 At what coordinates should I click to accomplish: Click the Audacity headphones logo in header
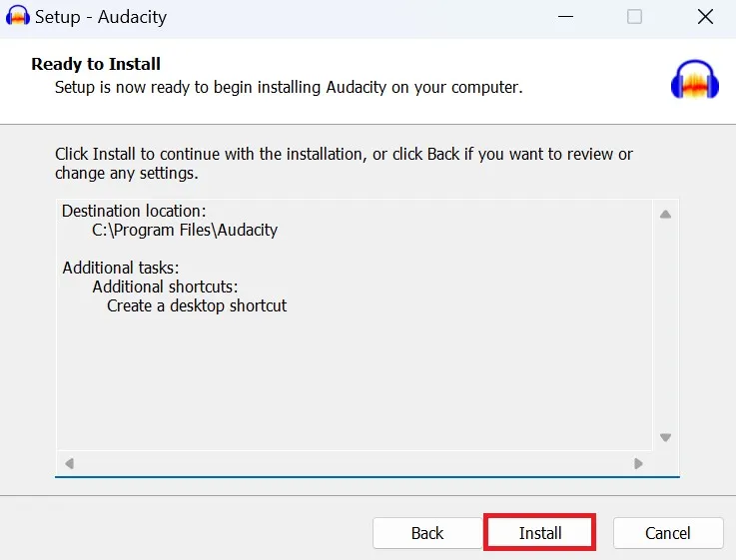(x=695, y=79)
